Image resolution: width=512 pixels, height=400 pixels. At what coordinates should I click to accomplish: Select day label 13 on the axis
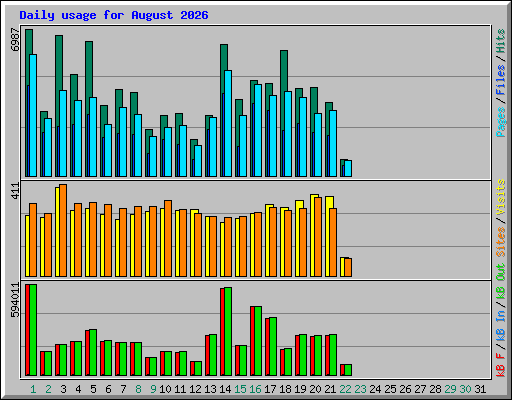click(x=210, y=389)
